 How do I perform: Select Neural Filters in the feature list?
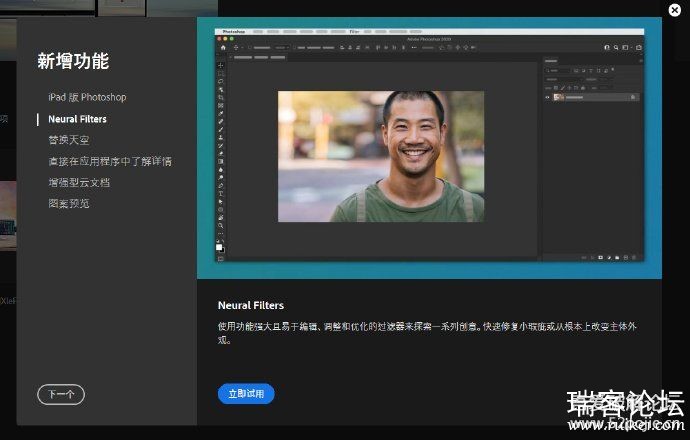[77, 119]
